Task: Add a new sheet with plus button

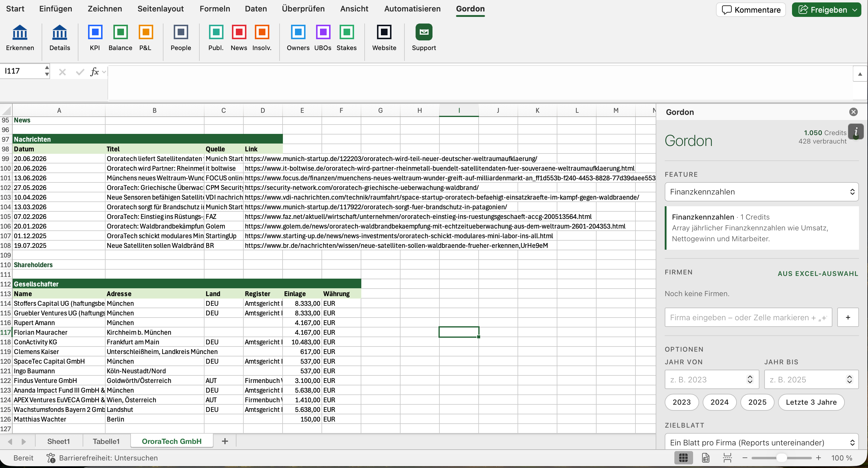Action: pyautogui.click(x=225, y=441)
